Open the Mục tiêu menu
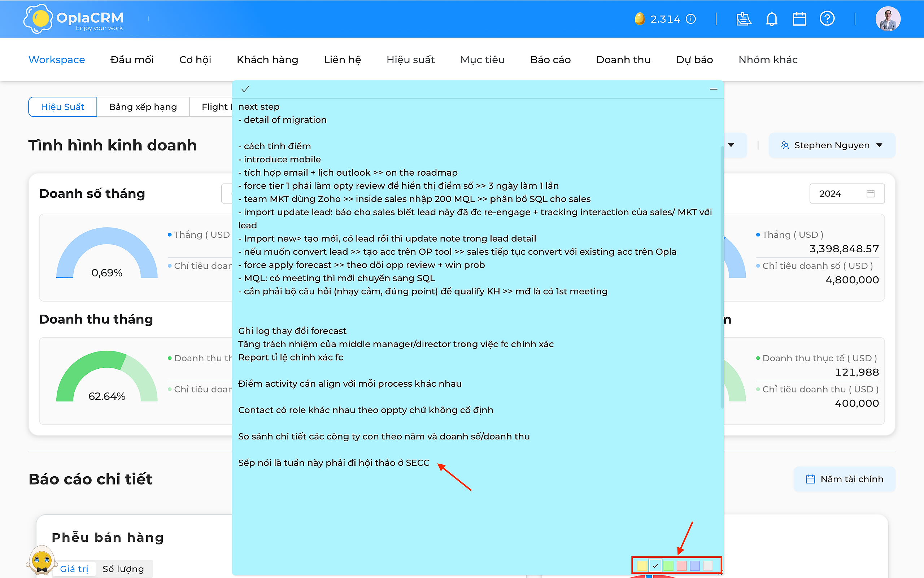The height and width of the screenshot is (578, 924). coord(482,60)
